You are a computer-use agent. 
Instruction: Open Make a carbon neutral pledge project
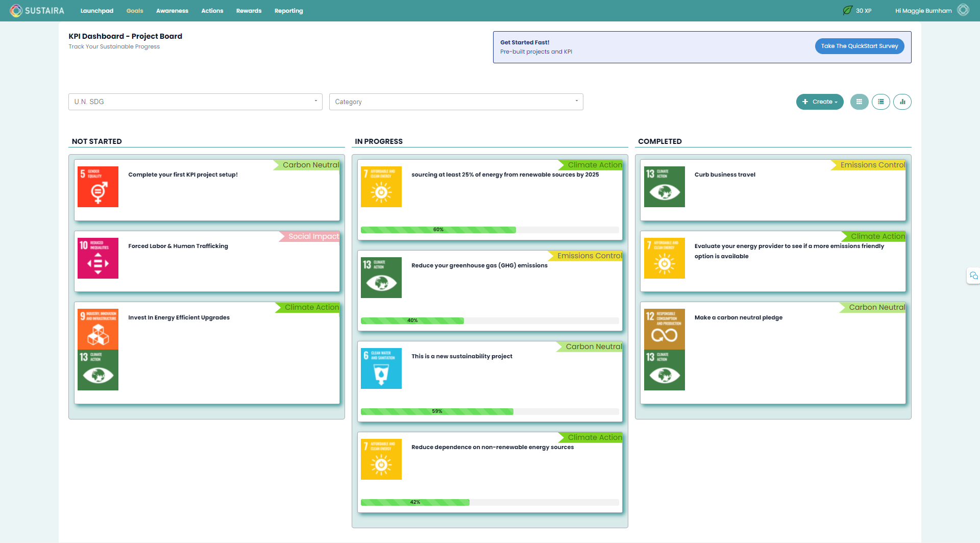(x=739, y=317)
